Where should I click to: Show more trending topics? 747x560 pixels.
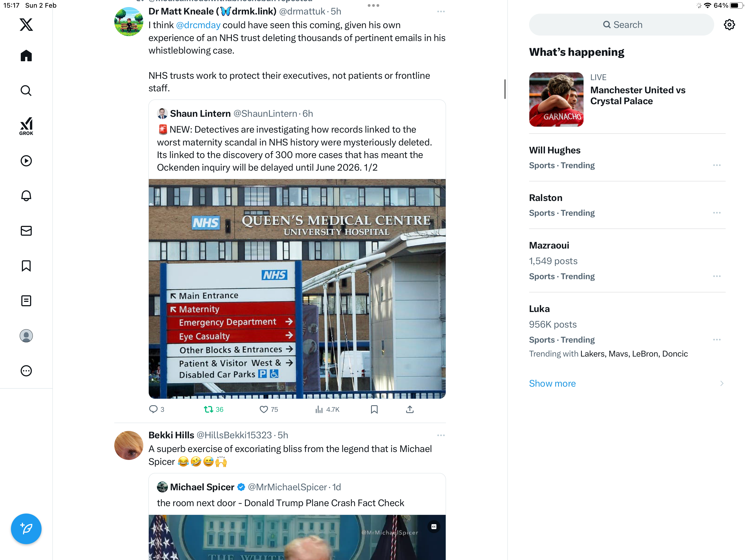[x=552, y=383]
